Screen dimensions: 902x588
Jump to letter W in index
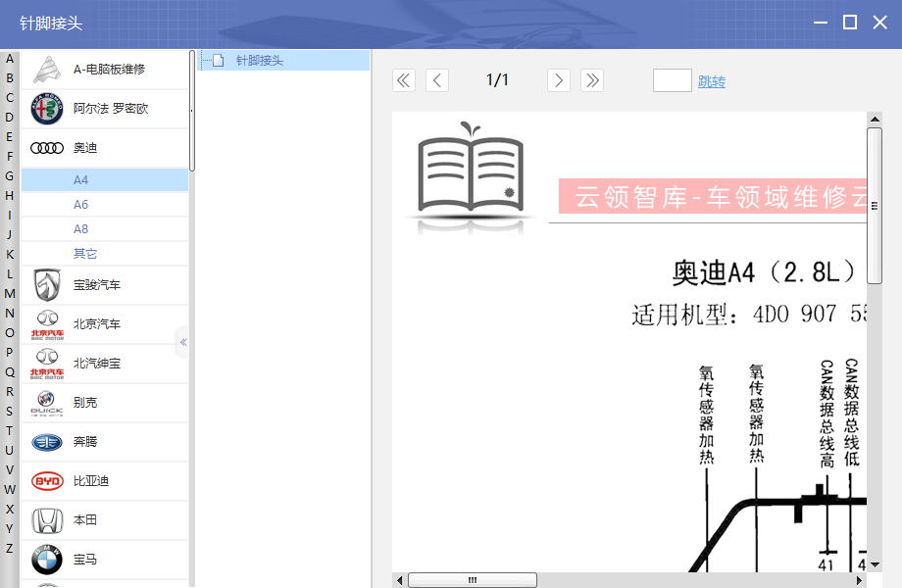10,490
